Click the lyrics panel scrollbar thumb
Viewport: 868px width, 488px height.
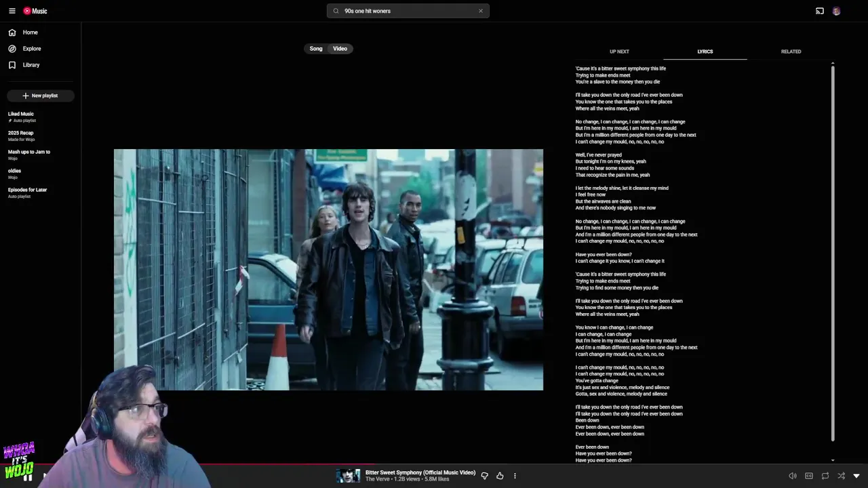click(833, 253)
